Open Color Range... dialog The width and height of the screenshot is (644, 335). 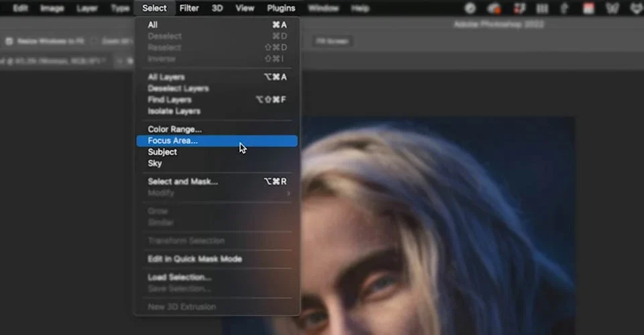[x=217, y=129]
